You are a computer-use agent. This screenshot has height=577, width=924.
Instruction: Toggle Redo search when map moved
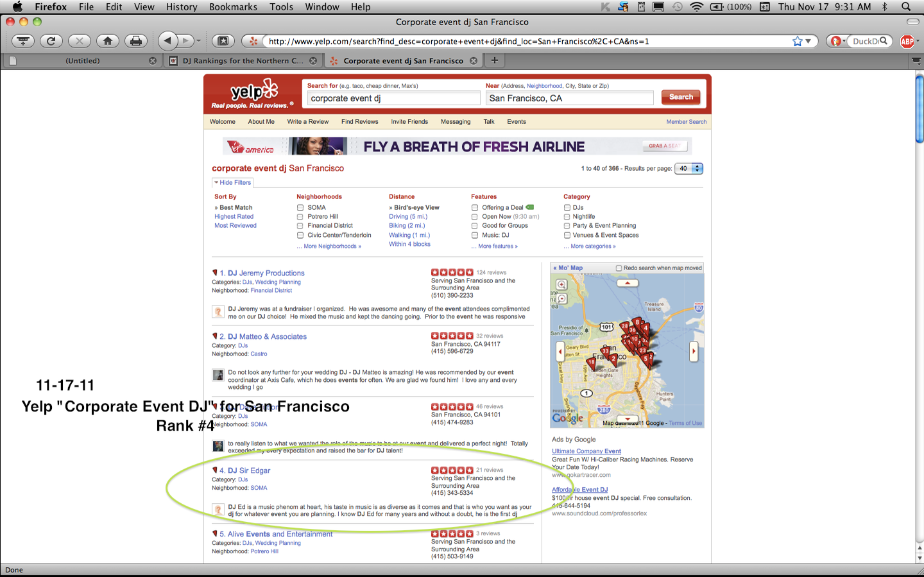(x=619, y=268)
